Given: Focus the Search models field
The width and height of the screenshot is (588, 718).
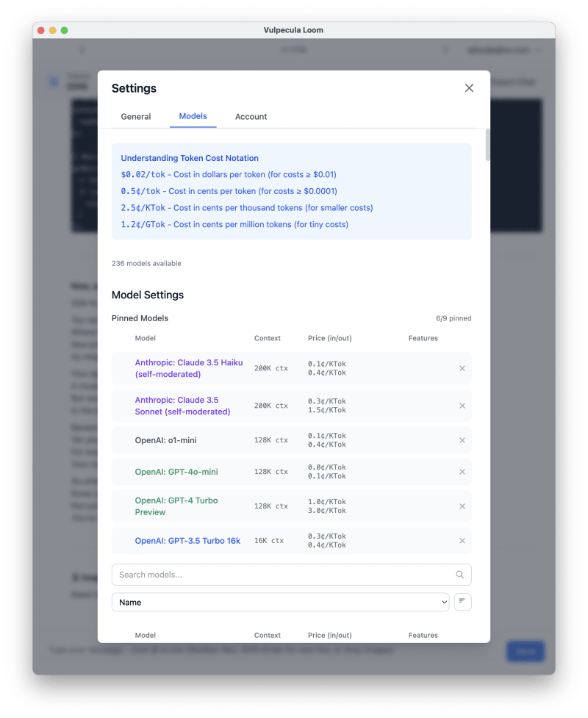Looking at the screenshot, I should point(291,575).
